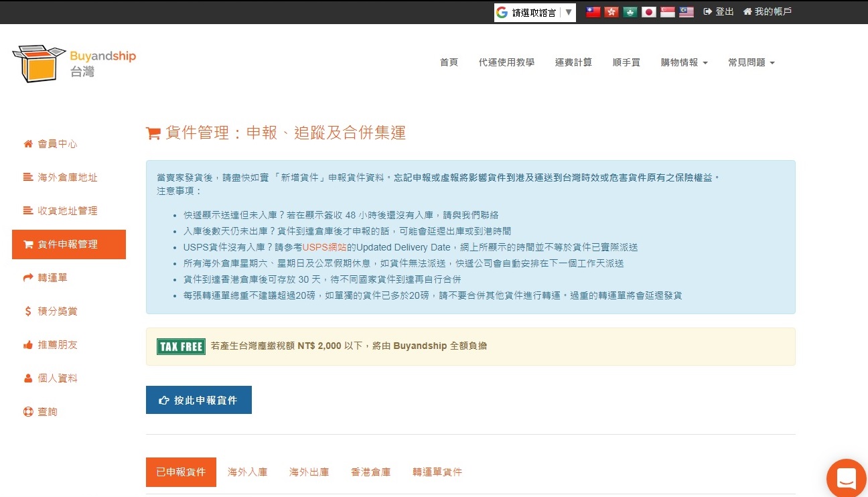Open the chat support bubble
868x497 pixels.
point(847,478)
